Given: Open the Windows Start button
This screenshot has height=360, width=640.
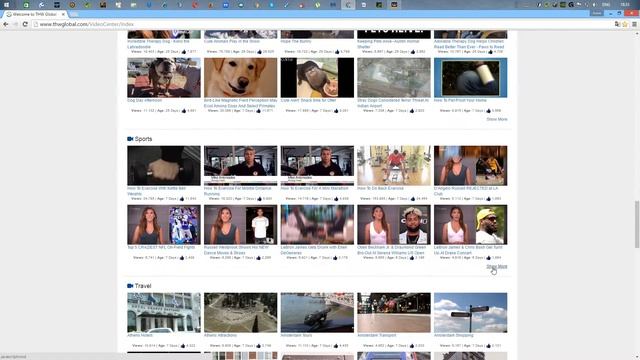Looking at the screenshot, I should 6,4.
